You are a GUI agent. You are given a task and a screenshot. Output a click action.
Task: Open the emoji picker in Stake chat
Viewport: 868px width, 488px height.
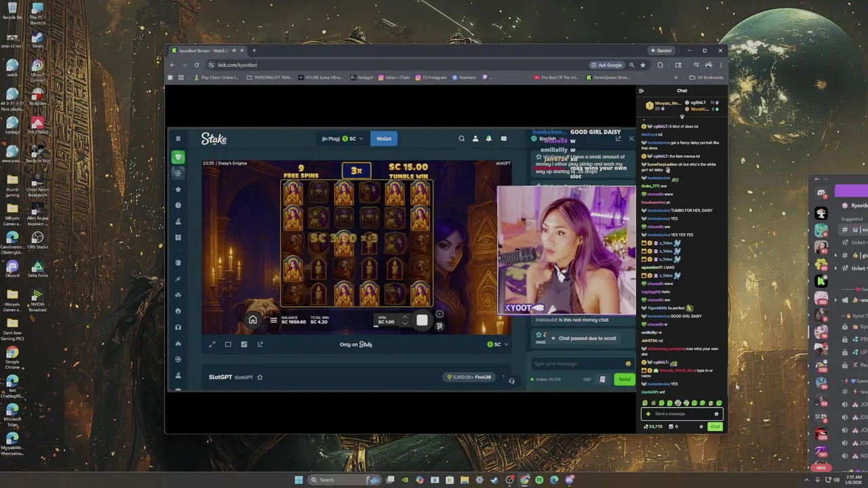tap(628, 364)
